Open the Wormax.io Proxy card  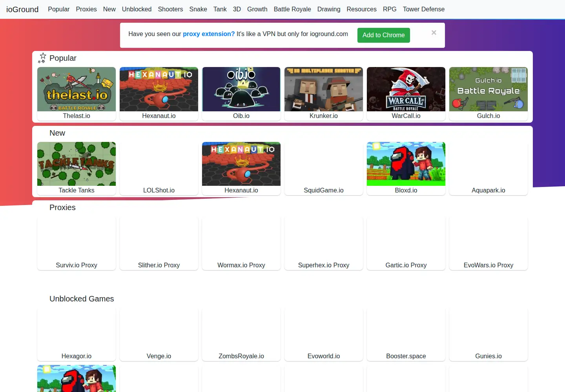pyautogui.click(x=241, y=243)
